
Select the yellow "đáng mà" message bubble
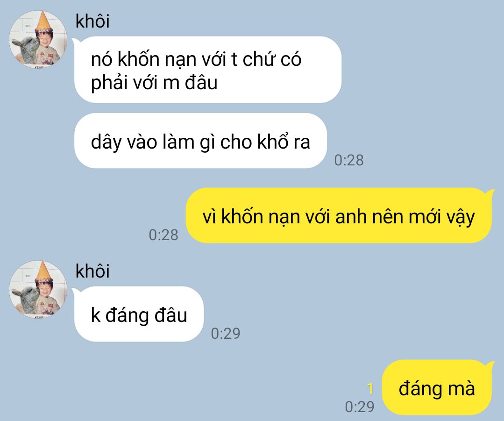[x=437, y=387]
